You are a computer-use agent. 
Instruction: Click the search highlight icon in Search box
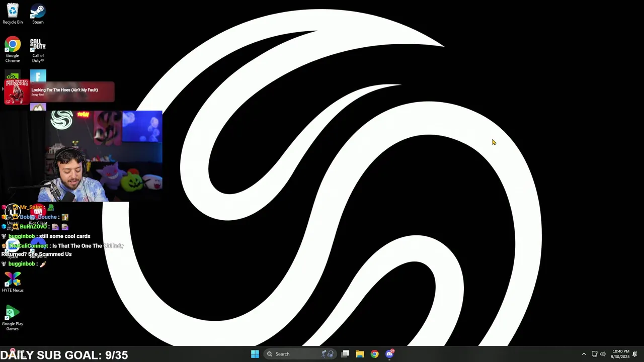[328, 354]
